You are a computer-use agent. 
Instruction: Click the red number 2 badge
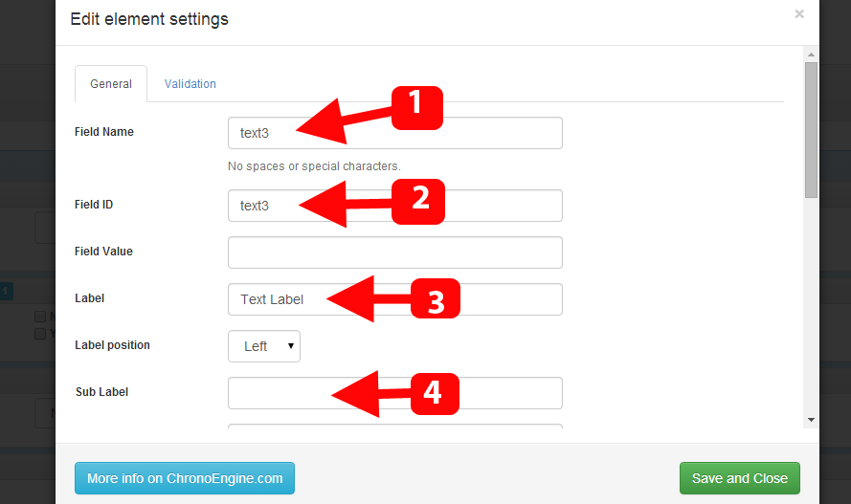point(418,202)
